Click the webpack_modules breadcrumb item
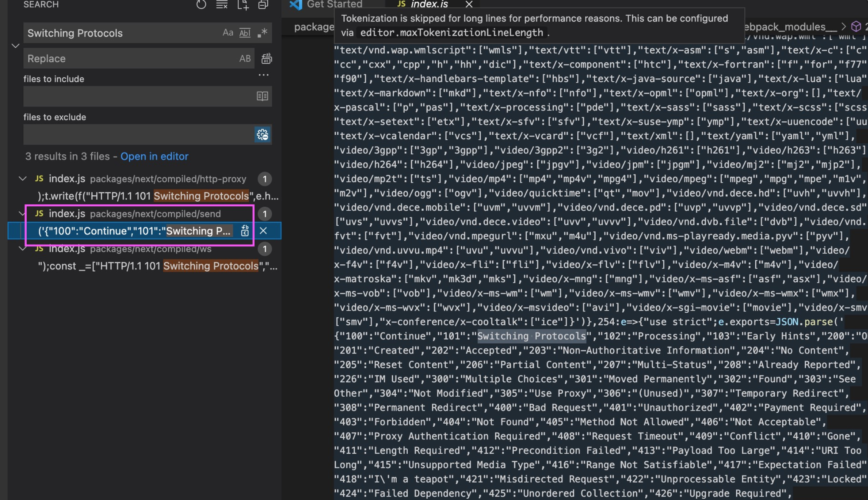This screenshot has width=868, height=500. pos(790,27)
